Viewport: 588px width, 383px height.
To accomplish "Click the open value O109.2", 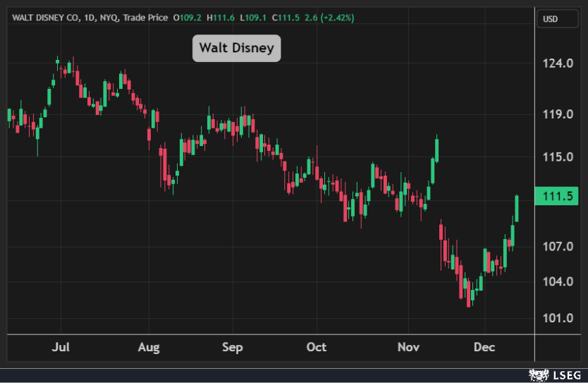I will (x=187, y=17).
